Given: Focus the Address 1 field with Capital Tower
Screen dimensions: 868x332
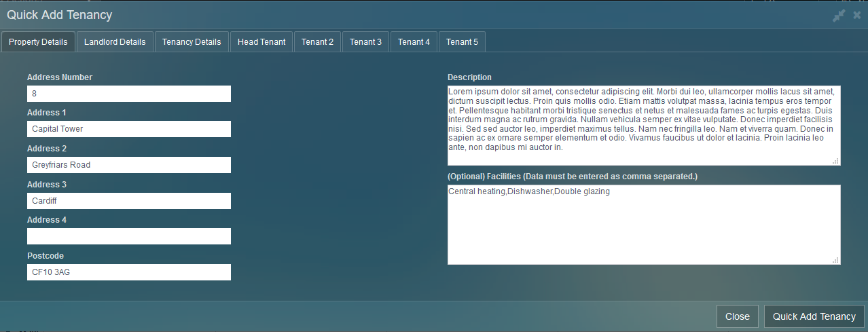Looking at the screenshot, I should coord(129,129).
